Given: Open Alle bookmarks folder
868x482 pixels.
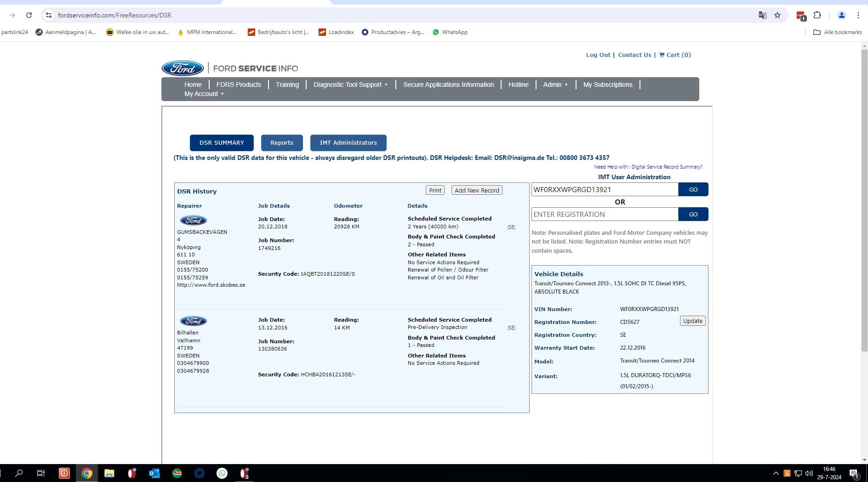Looking at the screenshot, I should 837,32.
